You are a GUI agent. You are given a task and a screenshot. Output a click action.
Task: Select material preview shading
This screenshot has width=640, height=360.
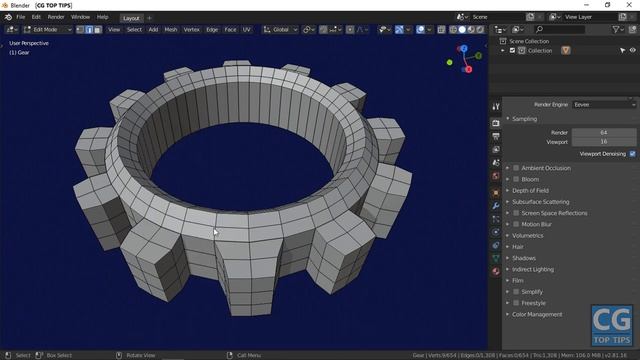[471, 29]
